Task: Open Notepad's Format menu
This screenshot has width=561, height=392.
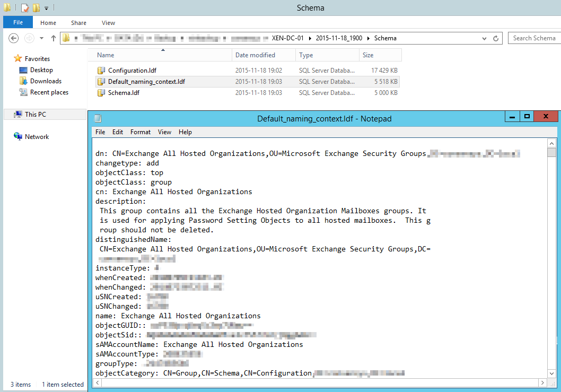Action: (140, 132)
